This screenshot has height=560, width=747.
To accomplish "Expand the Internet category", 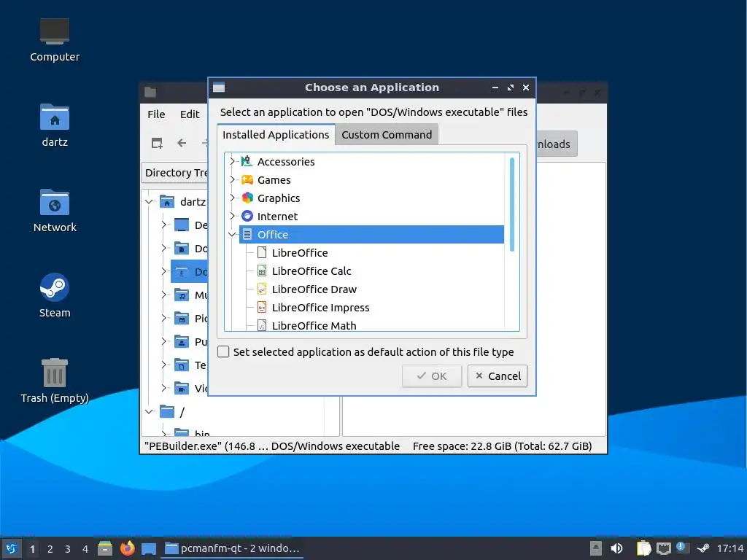I will pos(233,216).
